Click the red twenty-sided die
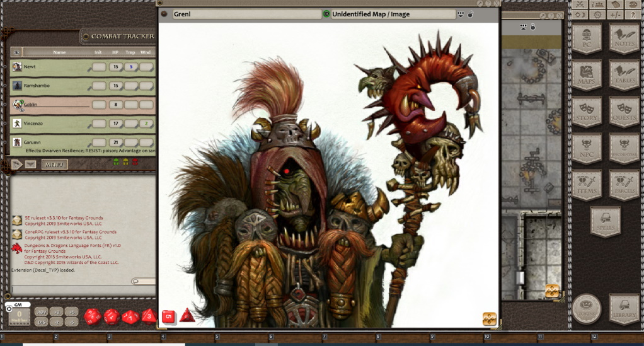The height and width of the screenshot is (346, 644). click(93, 315)
